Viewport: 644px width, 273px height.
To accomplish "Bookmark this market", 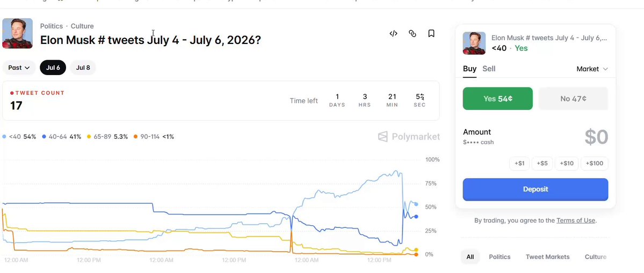I will [431, 34].
